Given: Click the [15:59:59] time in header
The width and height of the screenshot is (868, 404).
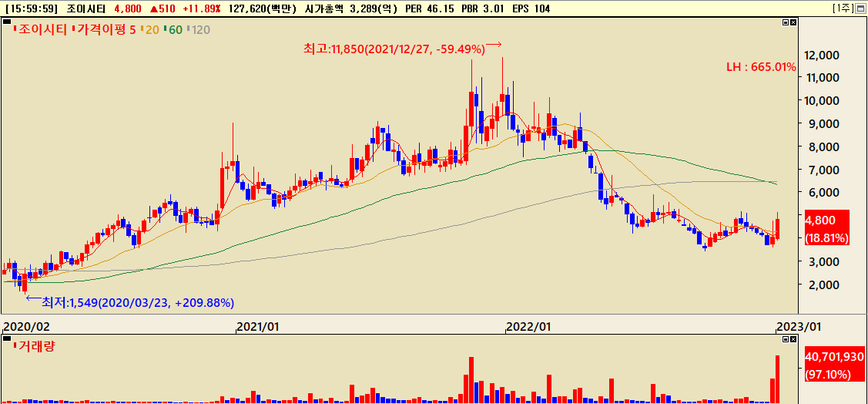Looking at the screenshot, I should [32, 9].
